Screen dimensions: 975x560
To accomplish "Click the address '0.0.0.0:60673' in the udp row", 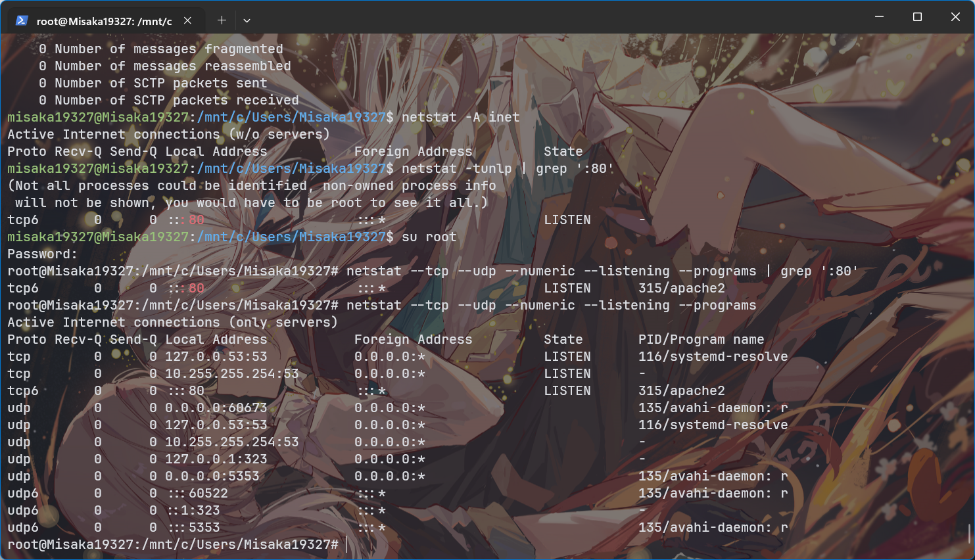I will tap(216, 408).
